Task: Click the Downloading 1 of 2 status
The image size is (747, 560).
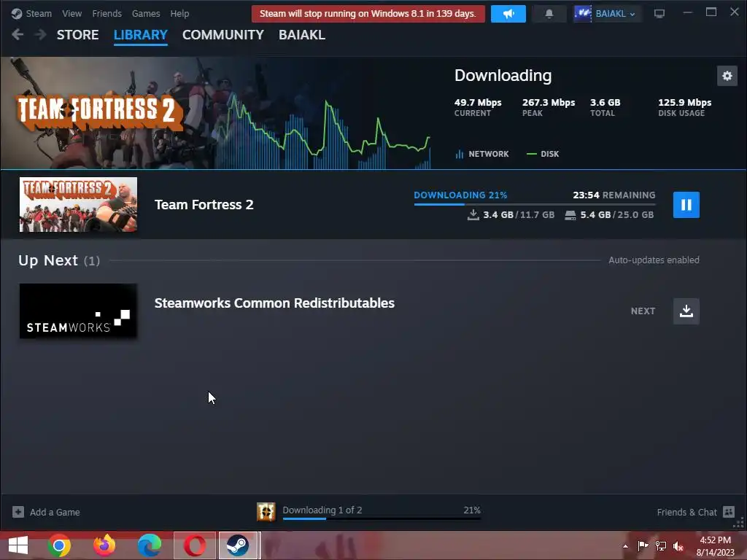Action: point(322,510)
